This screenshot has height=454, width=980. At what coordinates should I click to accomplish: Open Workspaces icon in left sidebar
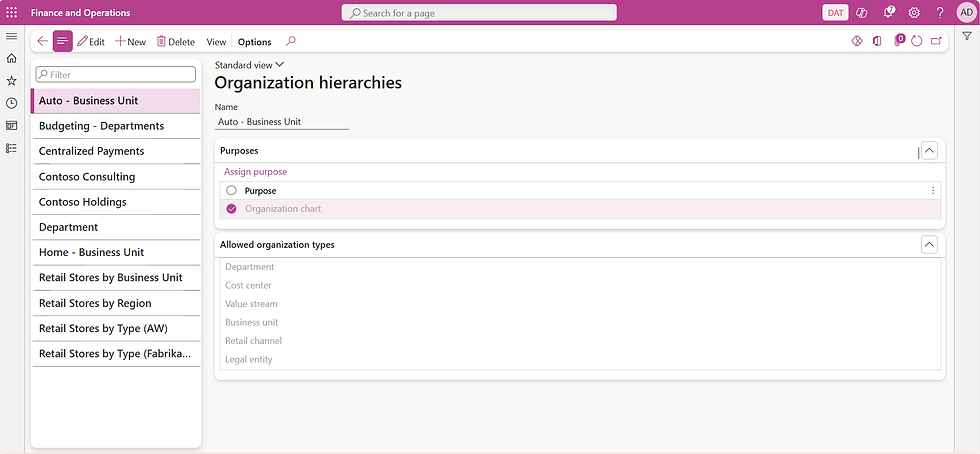coord(12,125)
